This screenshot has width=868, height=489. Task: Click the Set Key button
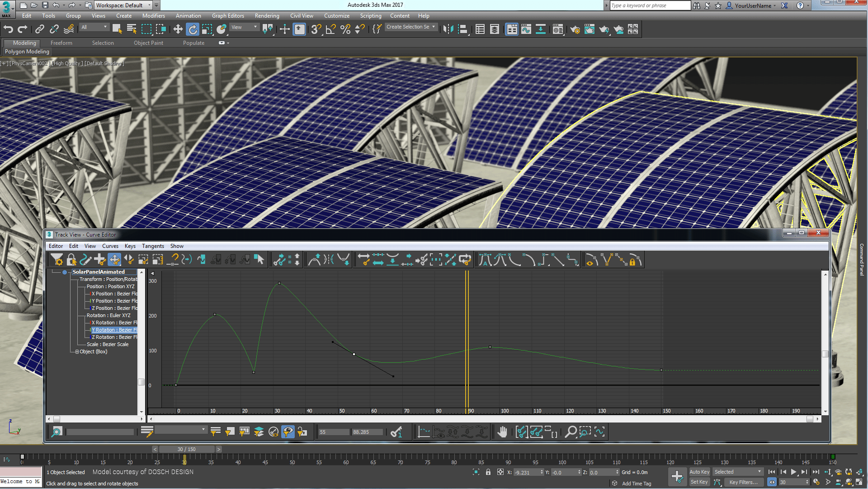(699, 482)
